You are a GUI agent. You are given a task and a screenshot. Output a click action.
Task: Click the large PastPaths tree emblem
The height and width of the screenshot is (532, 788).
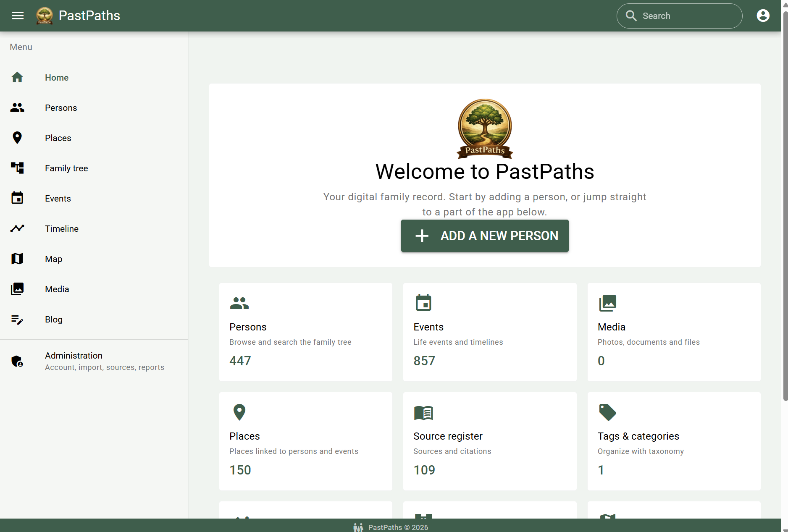[485, 129]
